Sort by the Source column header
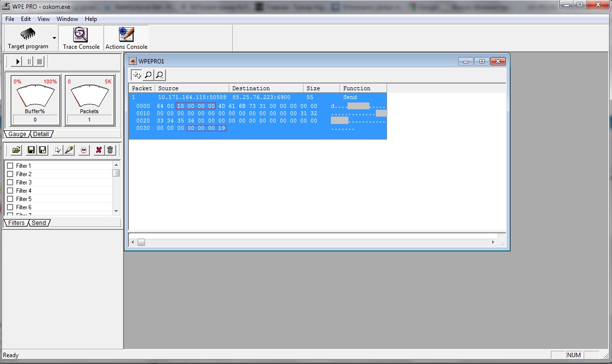 192,88
